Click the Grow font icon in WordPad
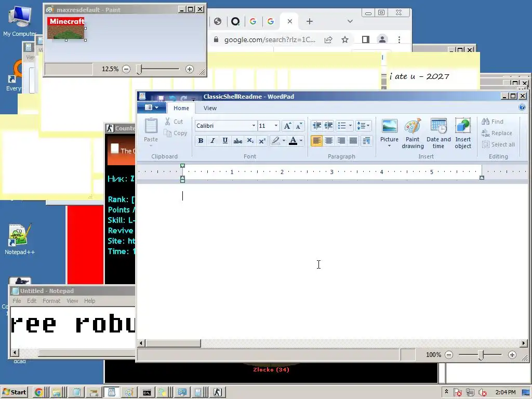 pos(287,126)
